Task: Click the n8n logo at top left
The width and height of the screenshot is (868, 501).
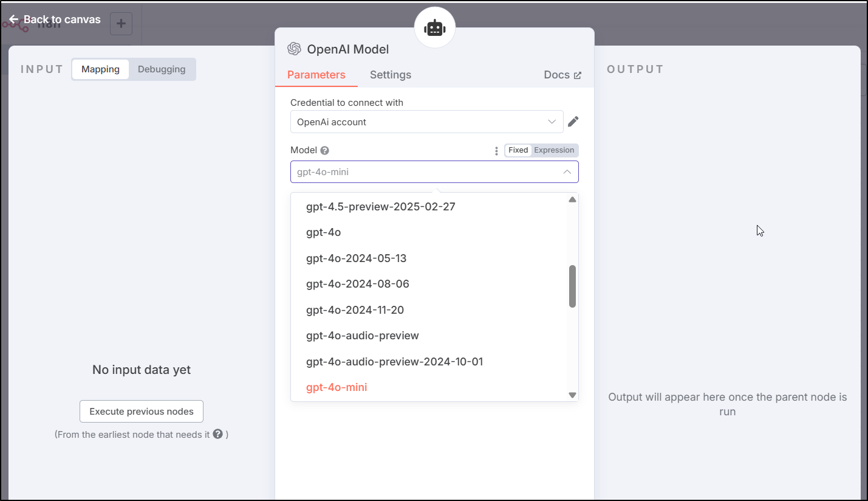Action: tap(15, 24)
